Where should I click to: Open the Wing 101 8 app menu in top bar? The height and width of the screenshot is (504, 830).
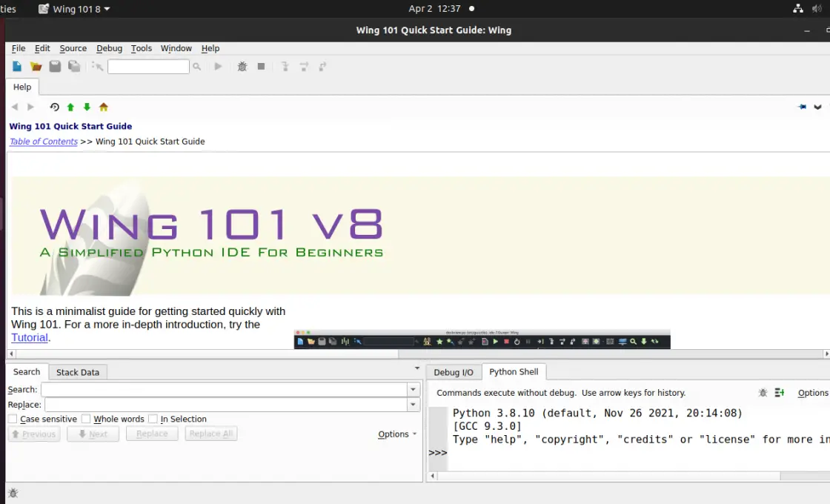click(x=75, y=9)
